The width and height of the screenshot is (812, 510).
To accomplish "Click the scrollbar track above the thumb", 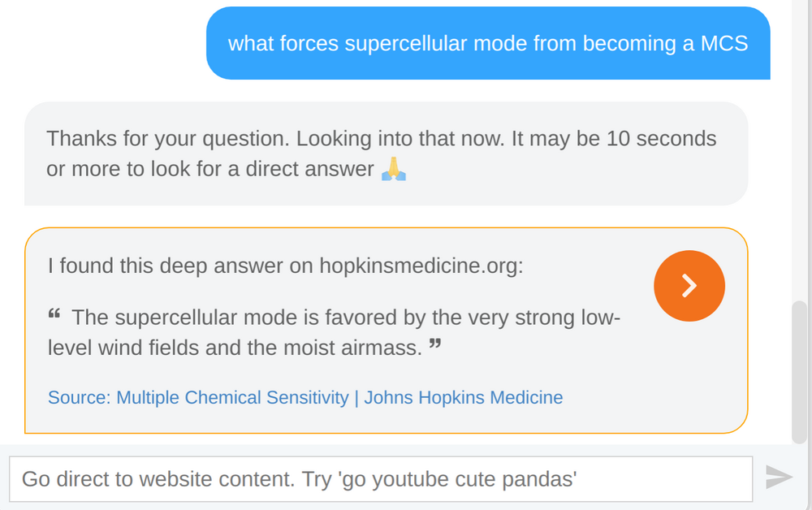I will click(x=800, y=162).
